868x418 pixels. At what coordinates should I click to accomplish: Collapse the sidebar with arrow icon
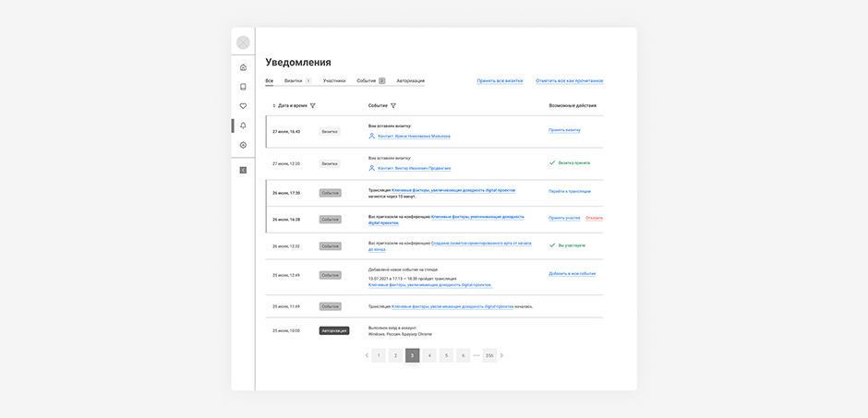pos(243,170)
